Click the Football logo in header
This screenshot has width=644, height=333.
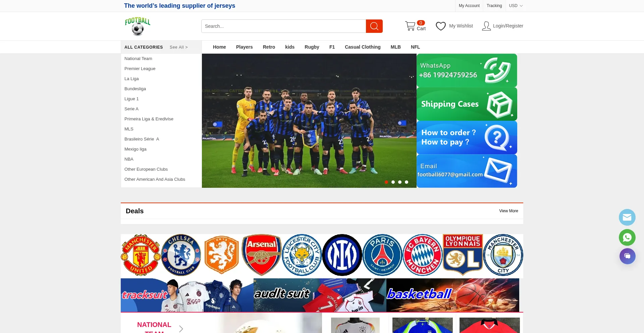click(x=138, y=26)
